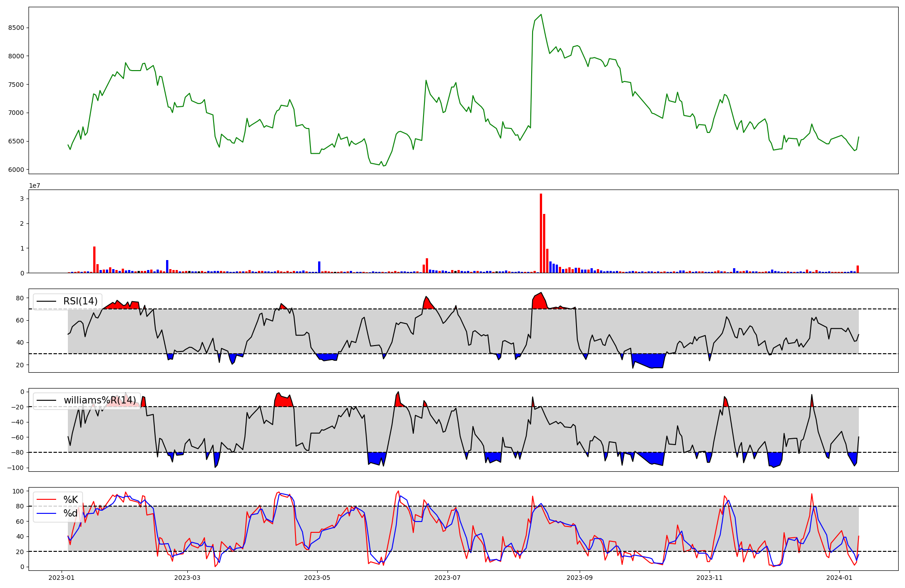The image size is (905, 588).
Task: Click the williams%R(14) legend entry
Action: 100,400
